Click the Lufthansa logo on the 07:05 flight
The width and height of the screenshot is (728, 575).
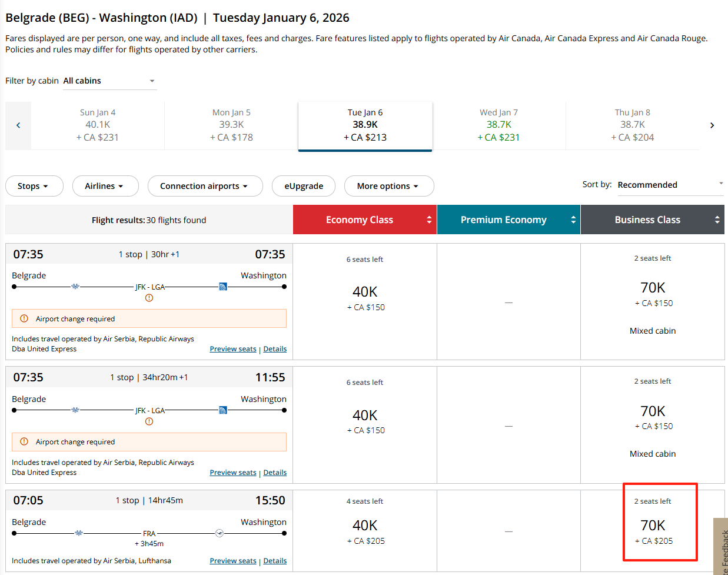point(220,533)
